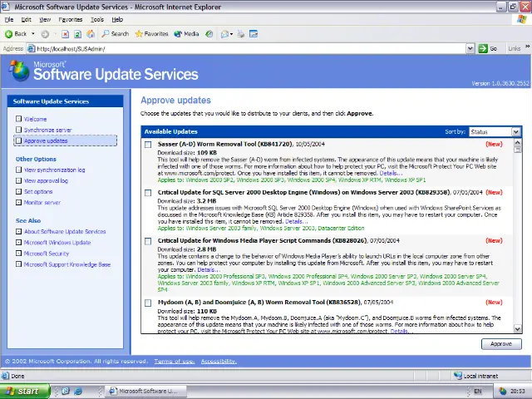
Task: Open the View menu
Action: point(45,20)
